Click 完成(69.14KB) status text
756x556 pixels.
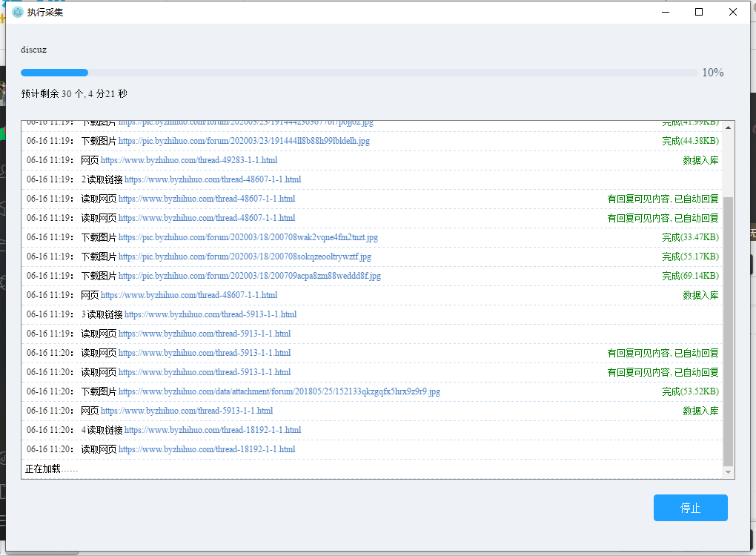click(691, 276)
